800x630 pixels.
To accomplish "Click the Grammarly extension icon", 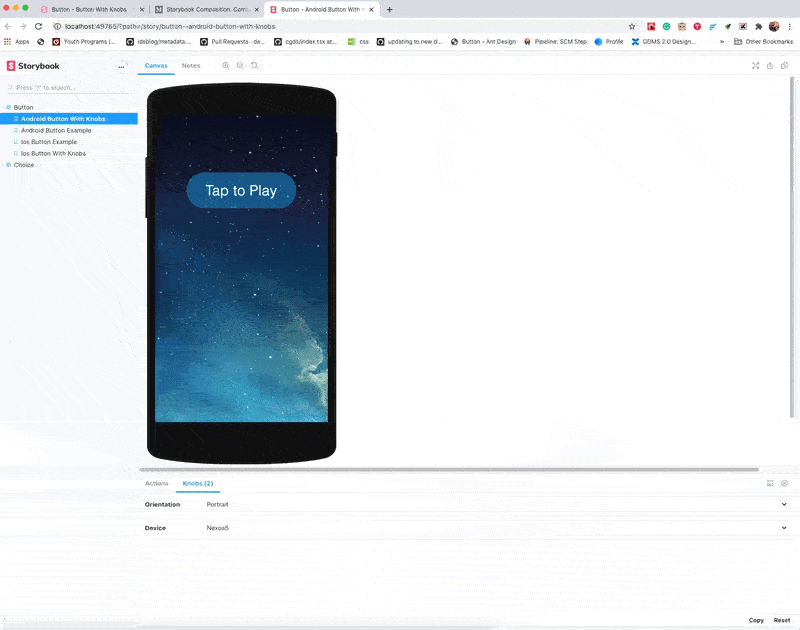I will [666, 27].
